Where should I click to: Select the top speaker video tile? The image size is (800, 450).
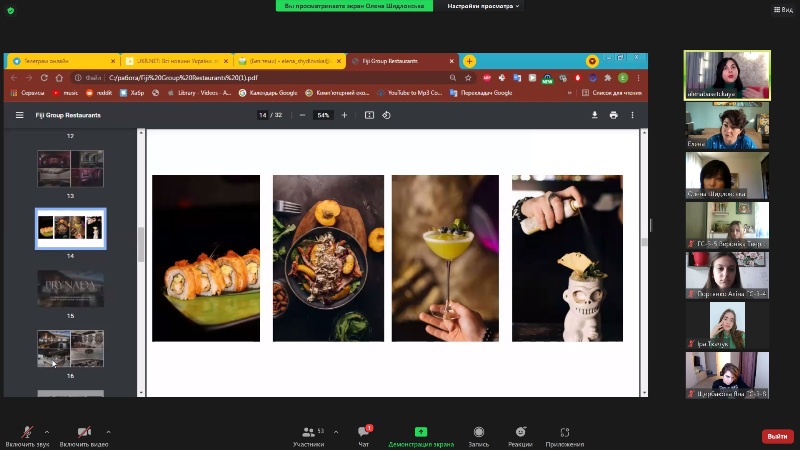[x=727, y=75]
